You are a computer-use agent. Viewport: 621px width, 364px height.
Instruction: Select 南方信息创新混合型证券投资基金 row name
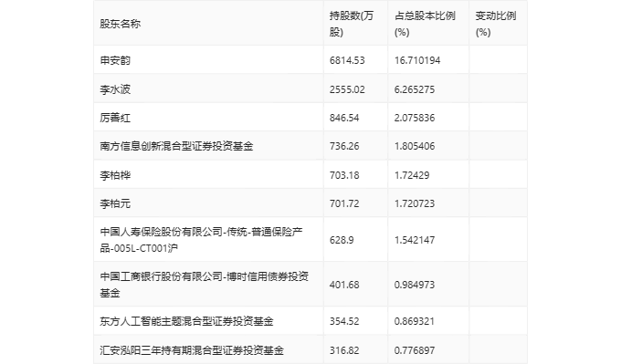176,146
